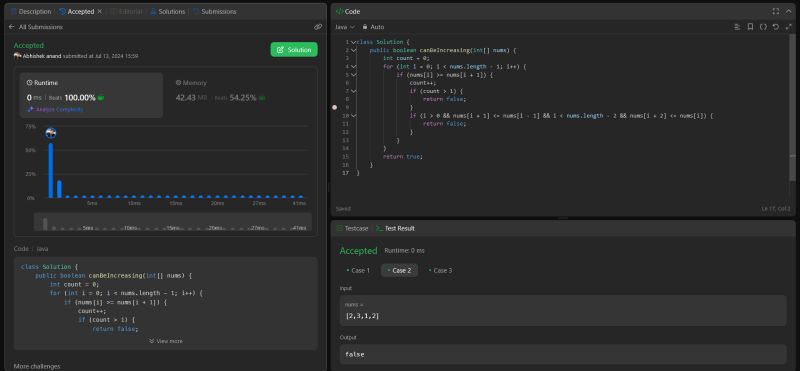The height and width of the screenshot is (371, 800).
Task: Open the Analyze Complexity link
Action: pos(55,109)
